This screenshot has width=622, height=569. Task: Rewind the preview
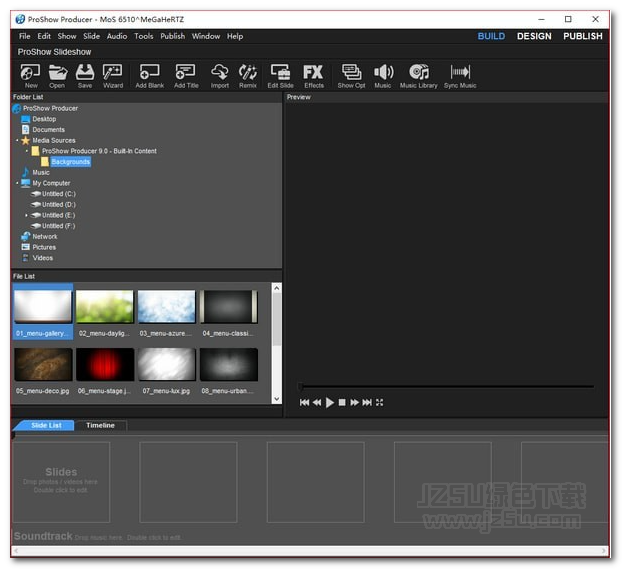tap(317, 403)
